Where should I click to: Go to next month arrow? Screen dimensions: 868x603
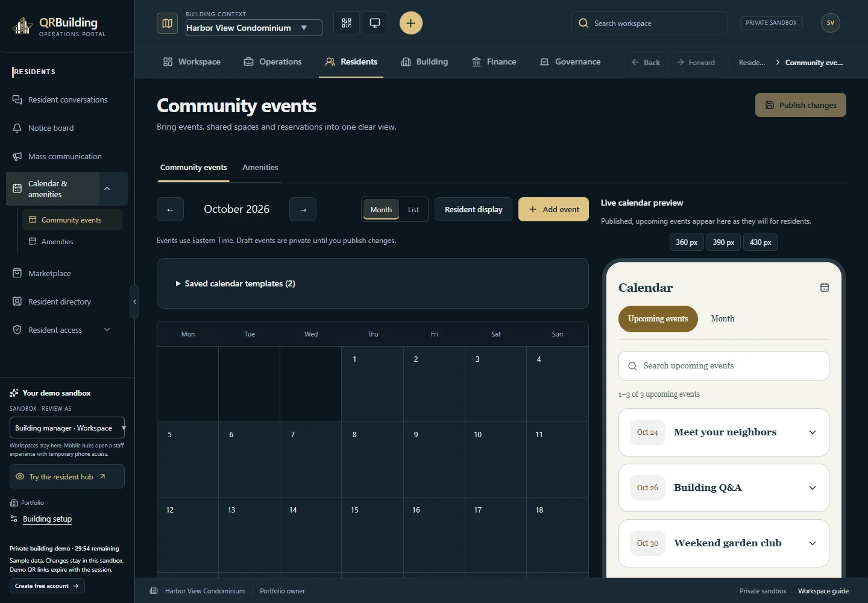click(x=303, y=209)
